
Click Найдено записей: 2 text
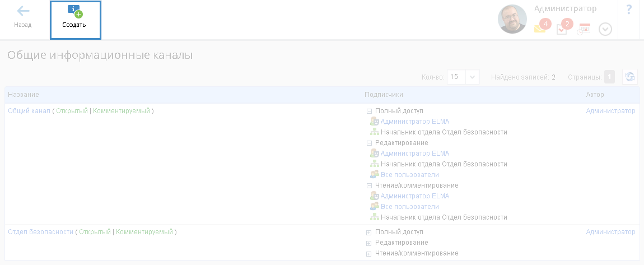(523, 77)
